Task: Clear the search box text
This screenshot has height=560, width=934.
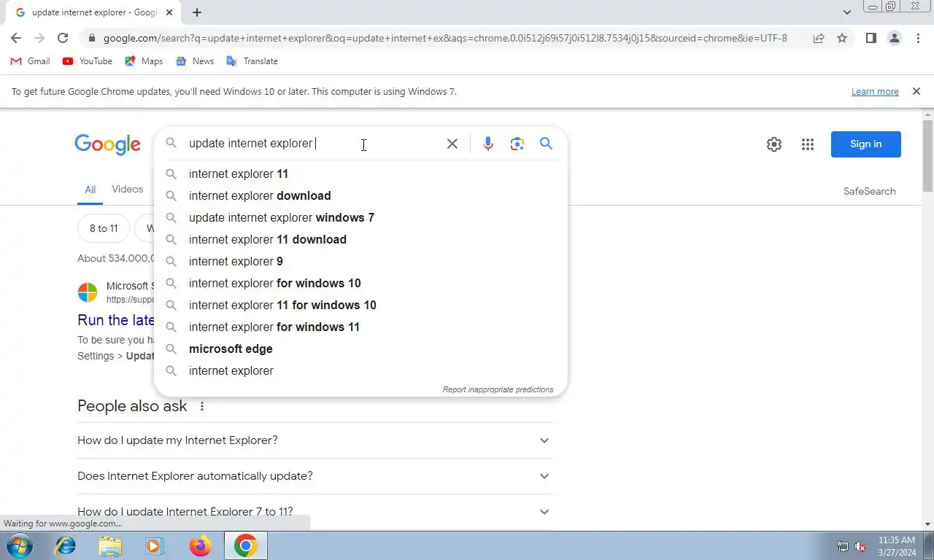Action: coord(452,144)
